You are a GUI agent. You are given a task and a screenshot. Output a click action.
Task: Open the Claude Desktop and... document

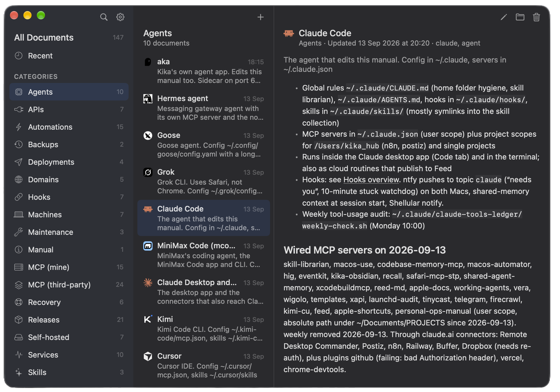point(203,292)
